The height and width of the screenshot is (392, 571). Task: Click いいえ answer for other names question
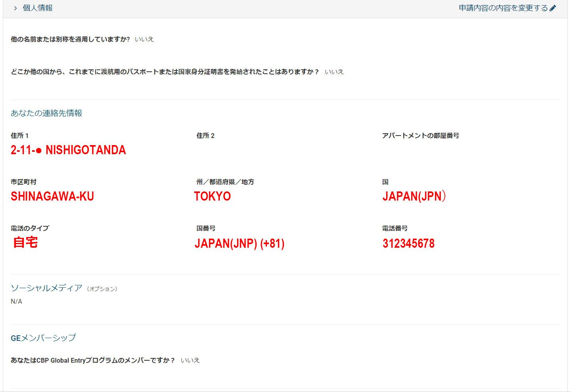click(144, 39)
